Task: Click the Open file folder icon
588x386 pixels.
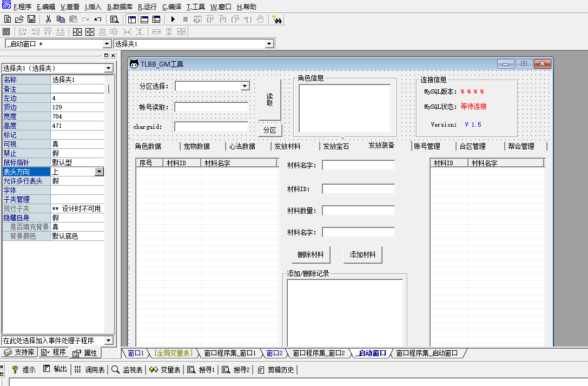Action: click(x=19, y=19)
